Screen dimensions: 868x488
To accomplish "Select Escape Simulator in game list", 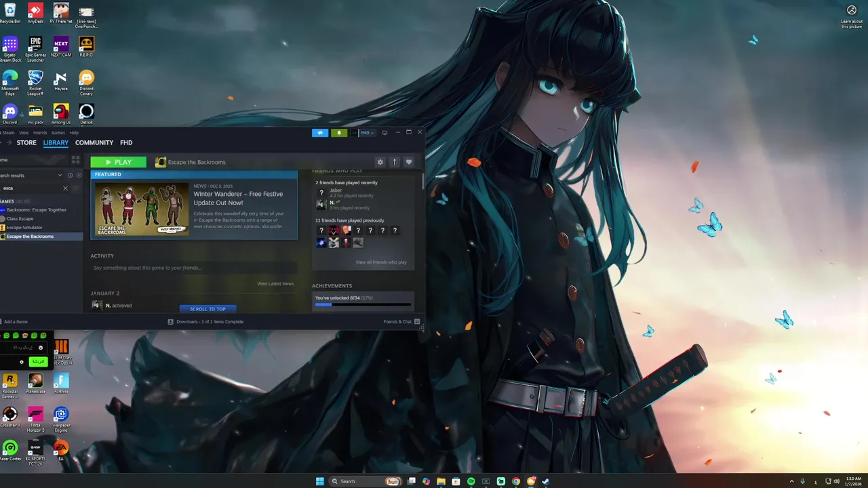I will click(x=24, y=228).
